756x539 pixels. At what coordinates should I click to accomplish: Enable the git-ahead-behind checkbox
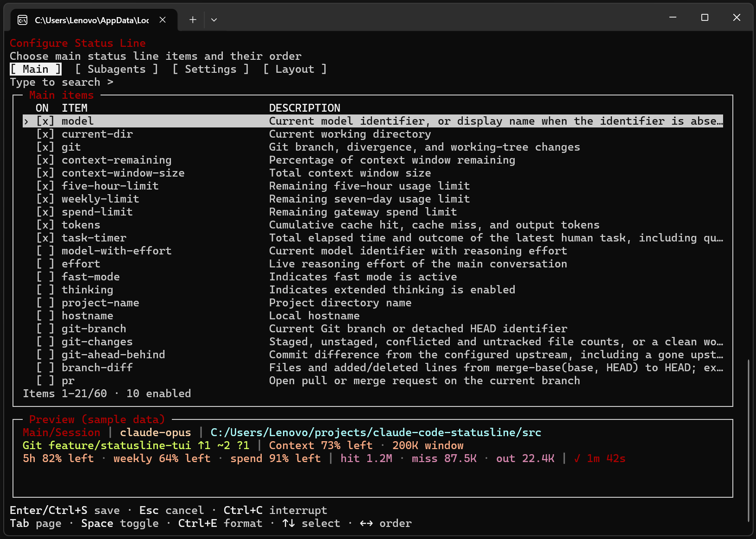[45, 355]
